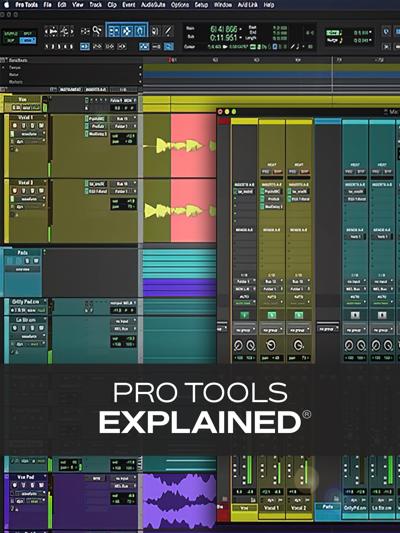Screen dimensions: 400x533
Task: Open first insert plug-in on Vocal 1
Action: pos(96,119)
